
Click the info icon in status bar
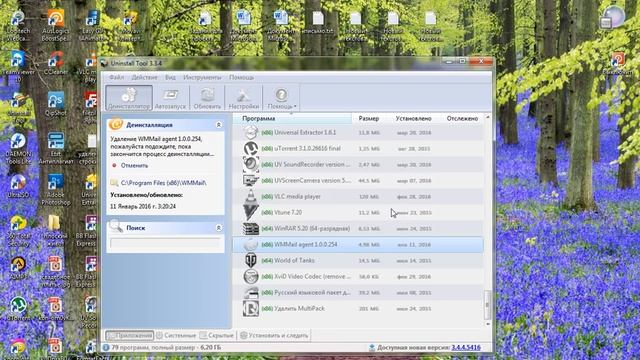click(106, 347)
